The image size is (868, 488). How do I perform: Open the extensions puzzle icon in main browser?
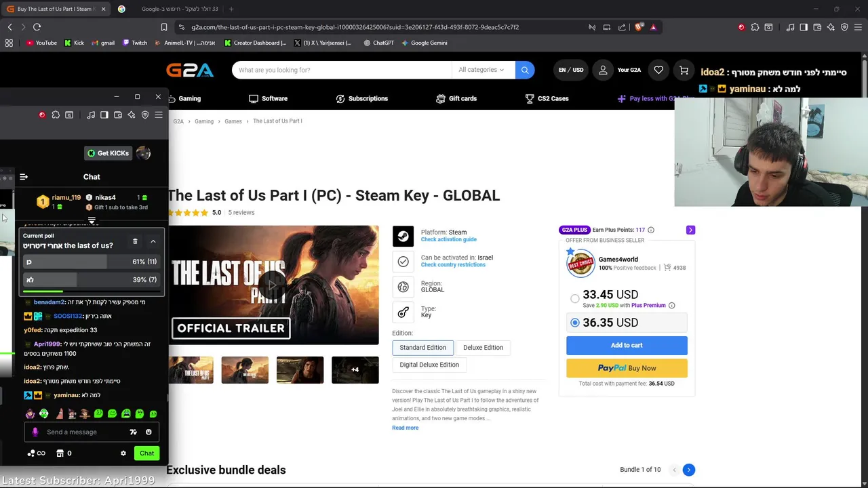(x=755, y=27)
